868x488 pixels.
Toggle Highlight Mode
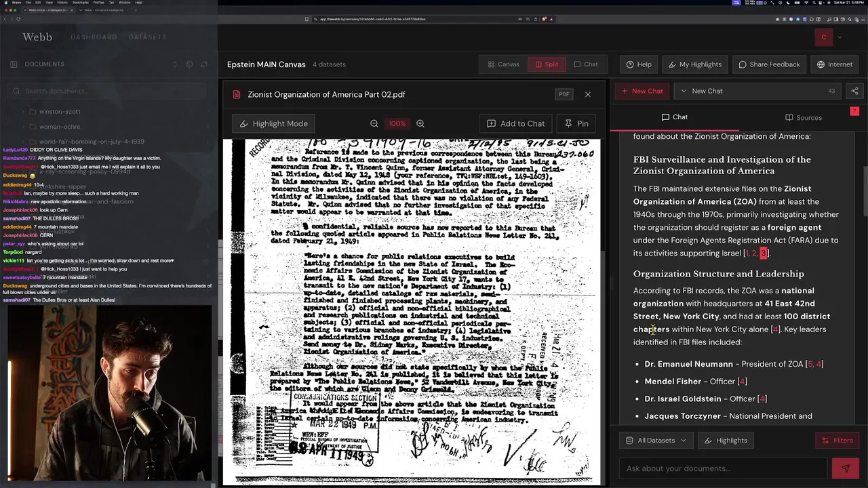pos(274,123)
